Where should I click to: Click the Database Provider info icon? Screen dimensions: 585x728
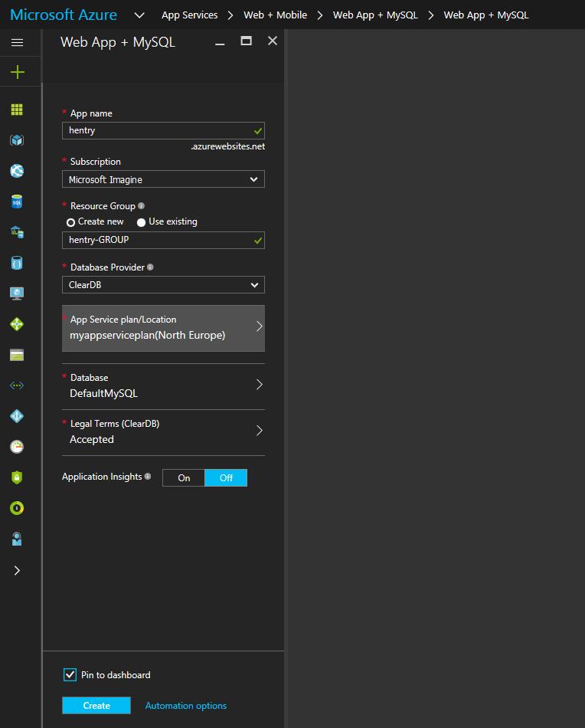coord(150,267)
